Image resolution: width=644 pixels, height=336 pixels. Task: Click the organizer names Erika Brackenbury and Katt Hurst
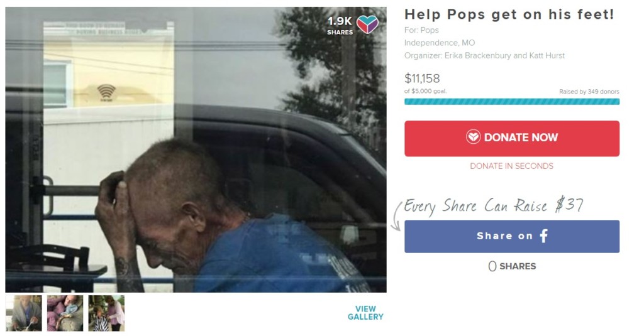point(504,55)
